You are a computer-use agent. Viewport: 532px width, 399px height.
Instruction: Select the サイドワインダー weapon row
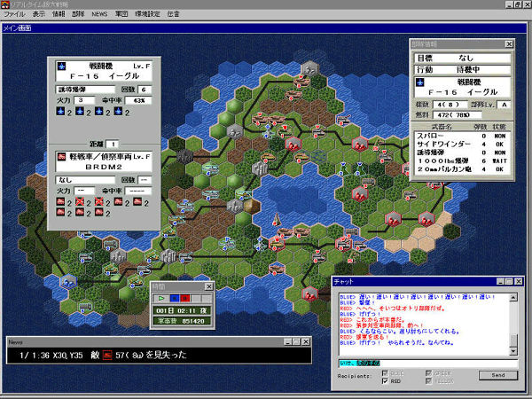[461, 145]
